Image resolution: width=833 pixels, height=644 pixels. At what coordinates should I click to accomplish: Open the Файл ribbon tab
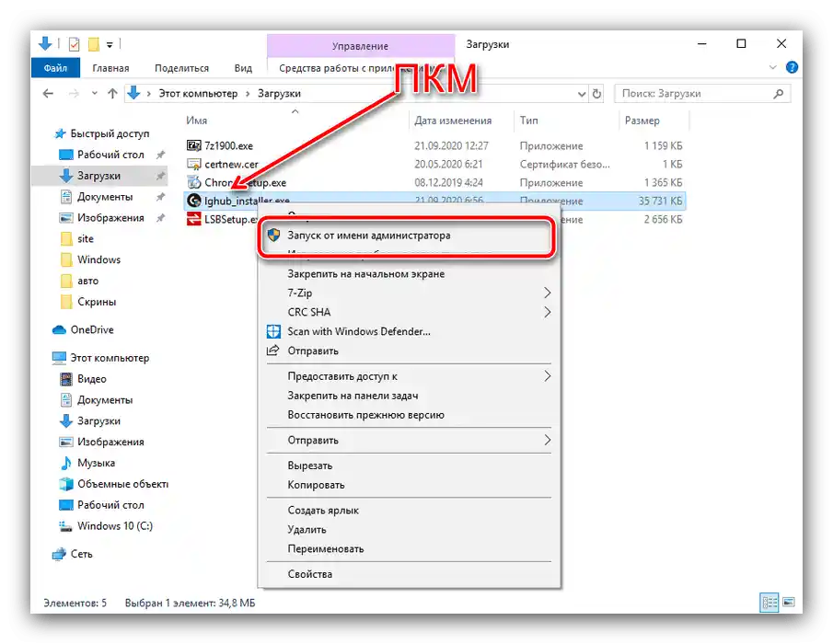click(56, 68)
